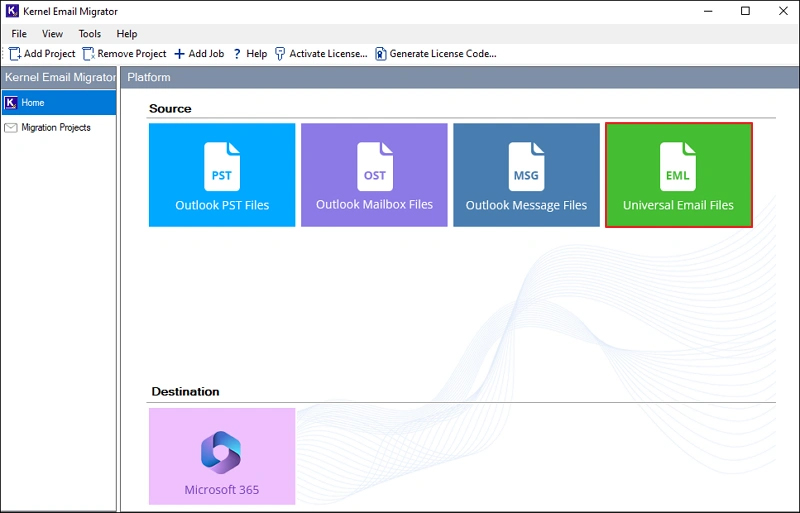Click the Help question mark icon

(x=237, y=54)
